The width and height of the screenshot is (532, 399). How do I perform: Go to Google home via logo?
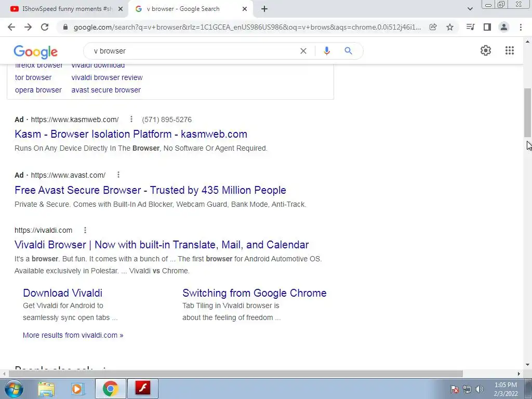point(36,51)
